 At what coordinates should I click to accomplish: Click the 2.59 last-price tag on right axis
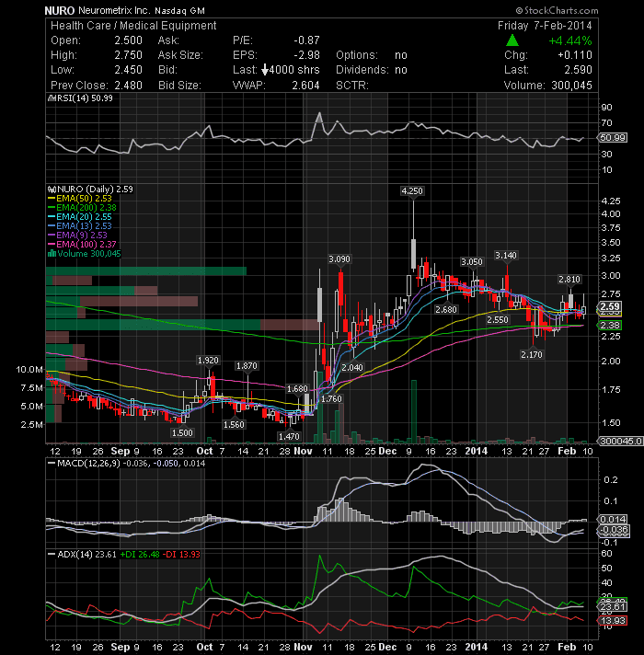[610, 306]
